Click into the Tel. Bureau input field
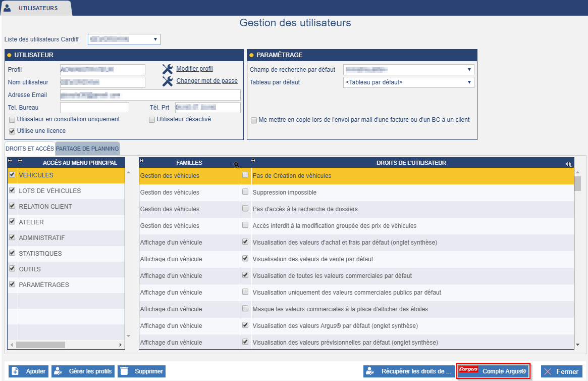 point(94,108)
